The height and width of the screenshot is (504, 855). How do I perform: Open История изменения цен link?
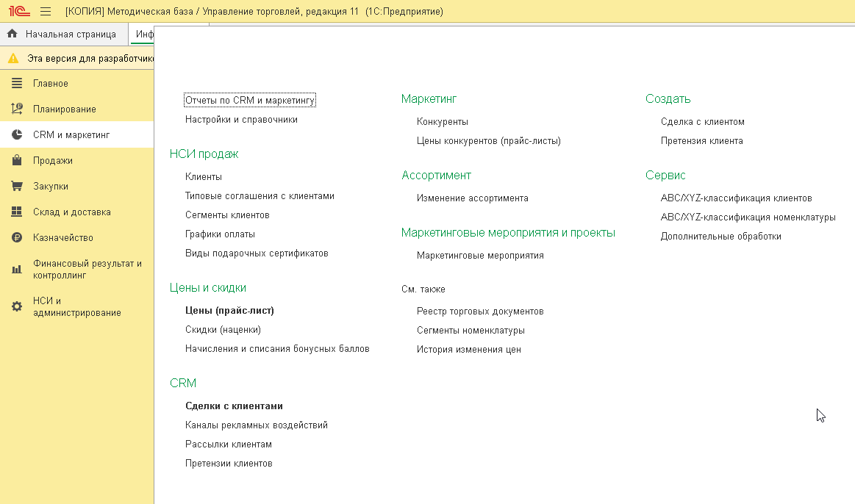[x=468, y=350]
